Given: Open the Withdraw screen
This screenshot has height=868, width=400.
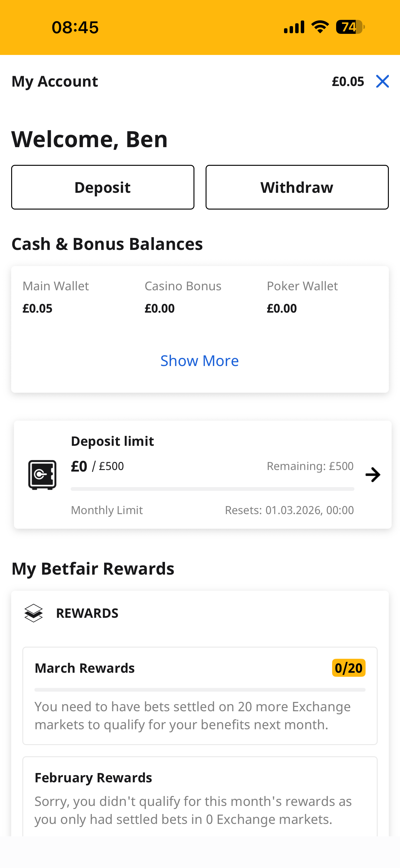Looking at the screenshot, I should click(x=297, y=187).
